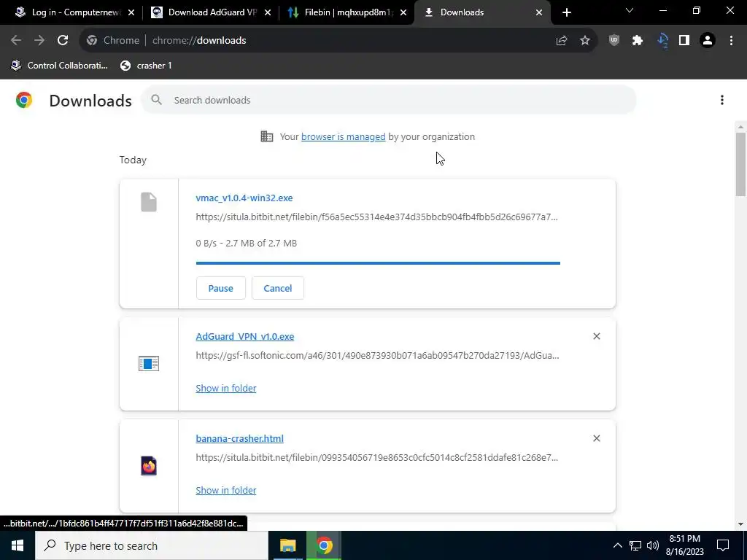Open the profile avatar menu
The image size is (747, 560).
pyautogui.click(x=708, y=41)
